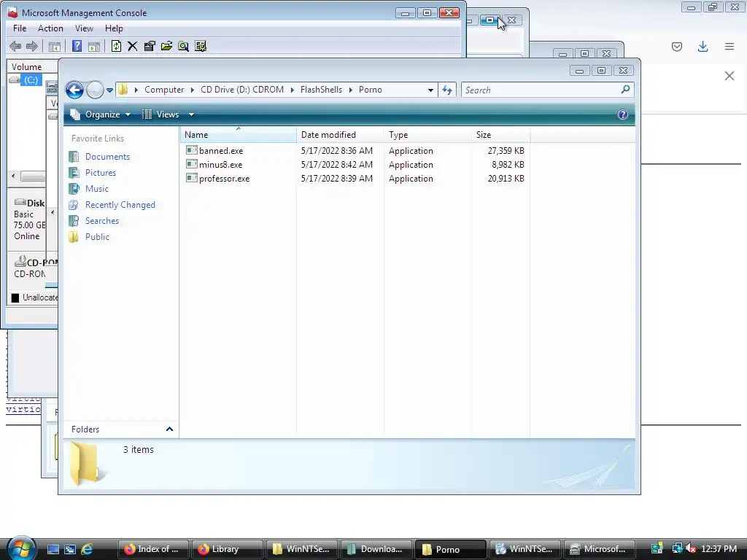Viewport: 747px width, 560px height.
Task: Switch to Index of Firefox taskbar button
Action: (x=152, y=549)
